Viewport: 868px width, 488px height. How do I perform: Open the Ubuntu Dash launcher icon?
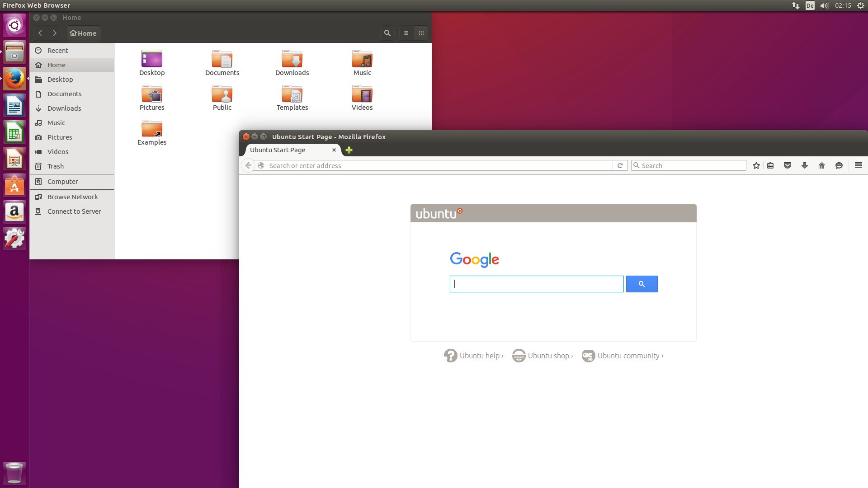pyautogui.click(x=14, y=25)
